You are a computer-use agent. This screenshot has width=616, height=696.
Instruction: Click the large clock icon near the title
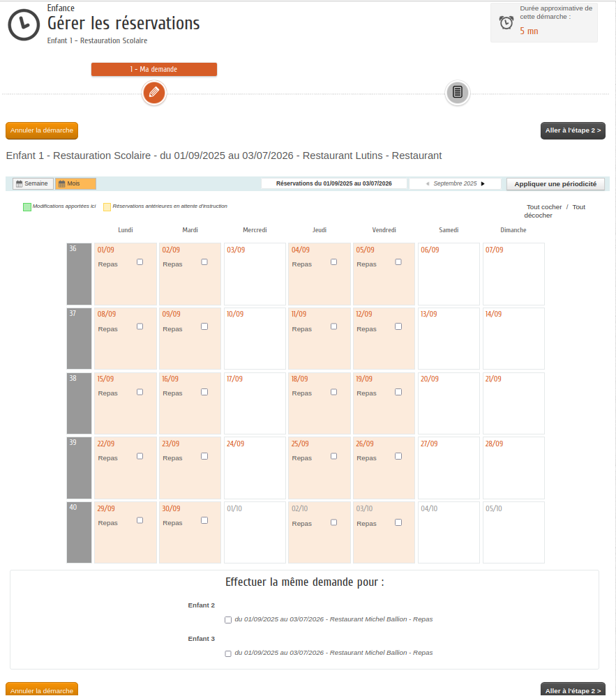click(24, 25)
